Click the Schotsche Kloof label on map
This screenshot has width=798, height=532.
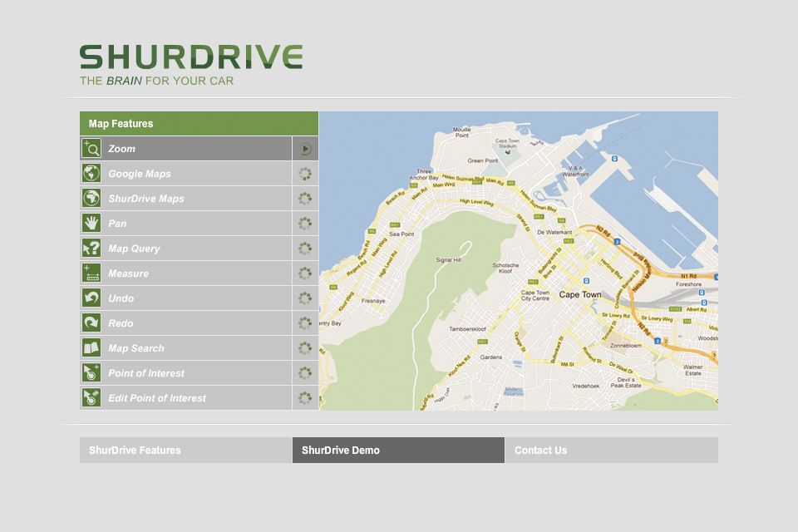click(x=505, y=268)
